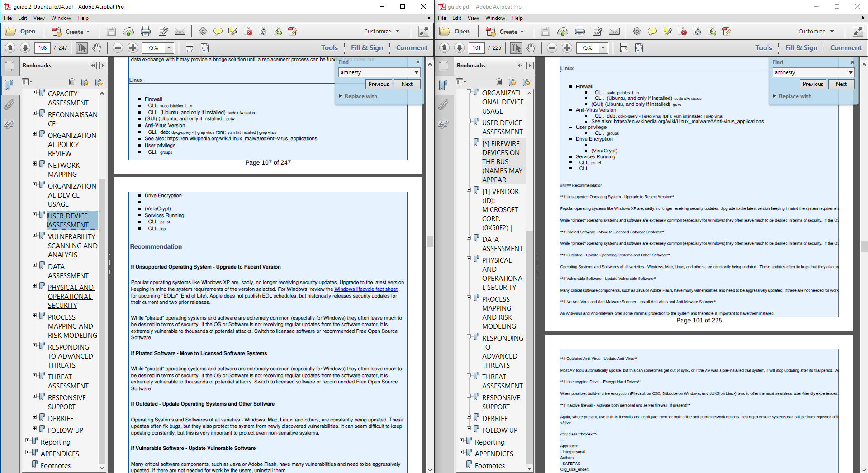Open Comment pane in guide.pdf window
Image resolution: width=868 pixels, height=473 pixels.
[x=846, y=47]
